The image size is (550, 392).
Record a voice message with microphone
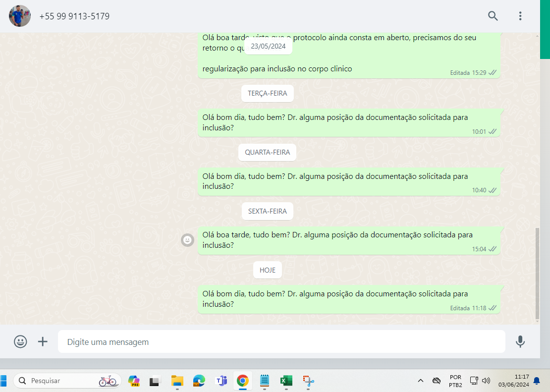[x=520, y=341]
